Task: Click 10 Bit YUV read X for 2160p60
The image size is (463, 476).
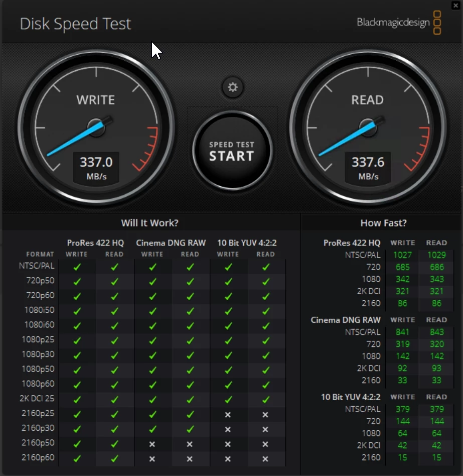Action: (x=265, y=459)
